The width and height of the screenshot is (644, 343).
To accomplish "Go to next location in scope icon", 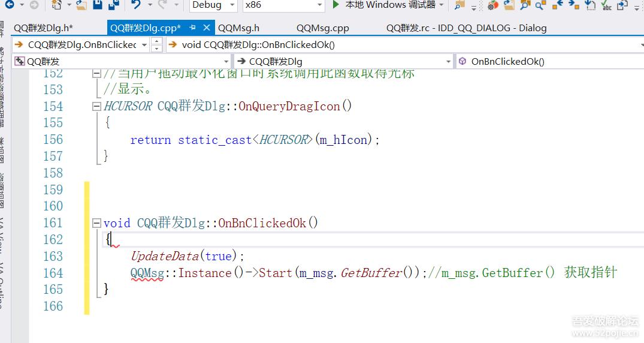I will [574, 5].
